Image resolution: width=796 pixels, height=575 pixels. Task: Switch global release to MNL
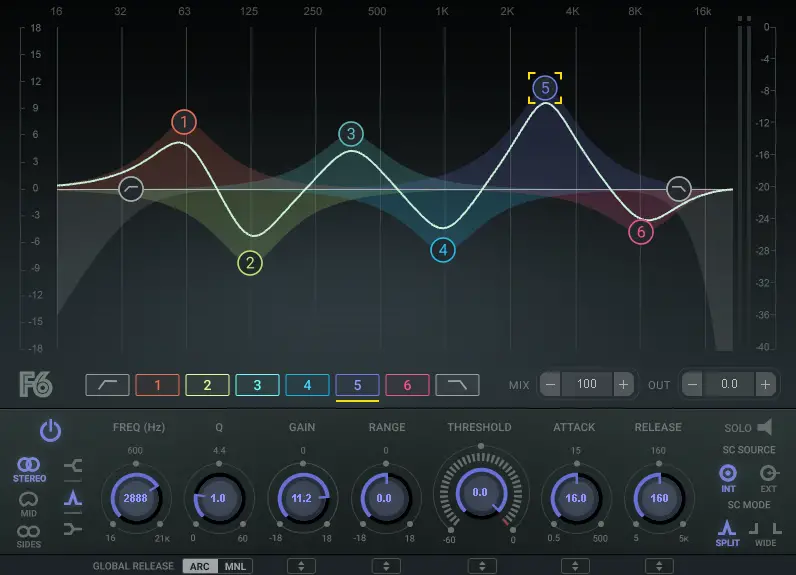tap(235, 566)
